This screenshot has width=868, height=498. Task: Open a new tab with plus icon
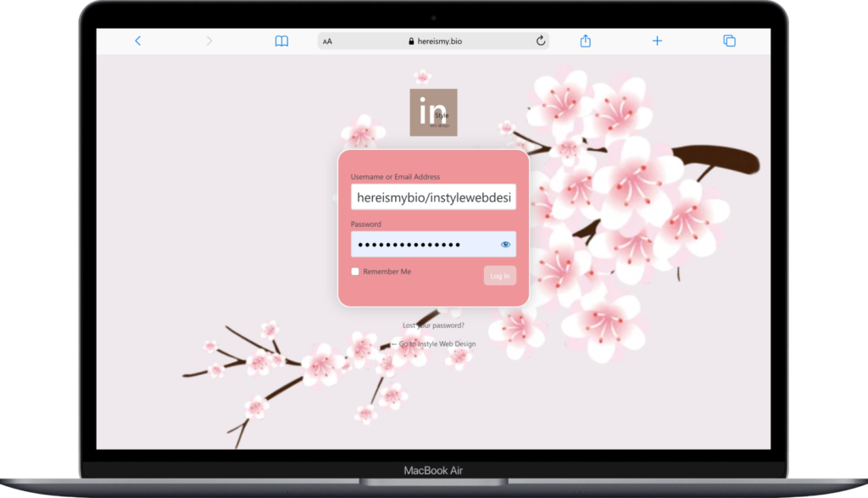(x=657, y=41)
